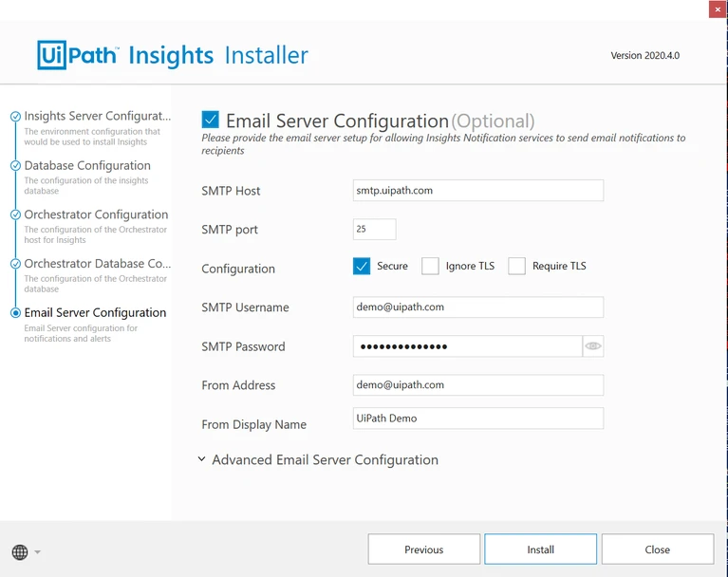Click the UiPath logo
The image size is (728, 577).
(x=78, y=55)
